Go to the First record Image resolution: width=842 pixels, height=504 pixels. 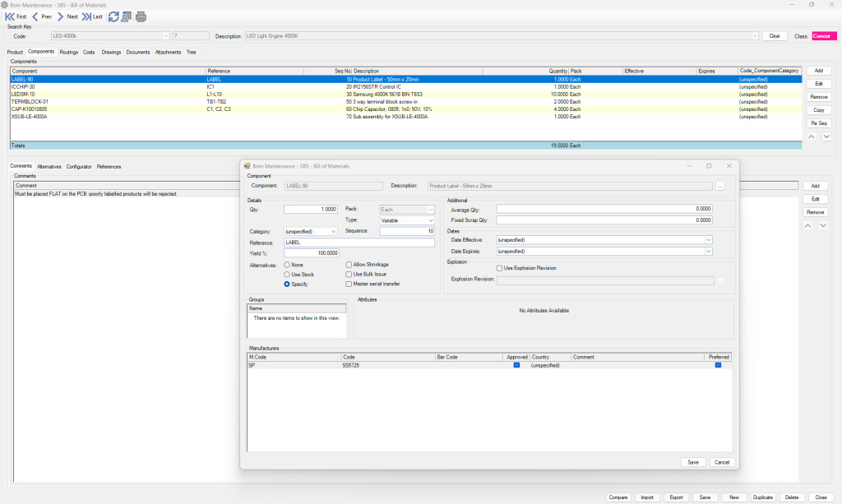coord(16,16)
